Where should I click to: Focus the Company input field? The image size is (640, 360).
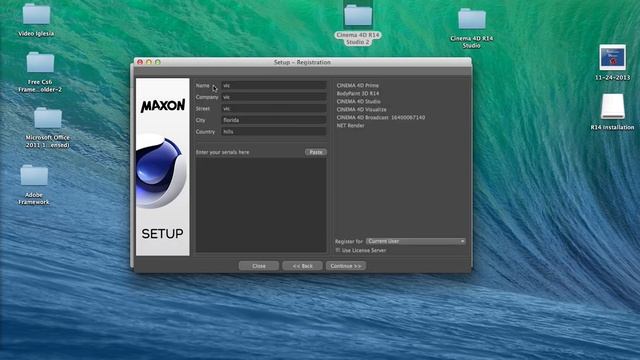click(x=273, y=97)
